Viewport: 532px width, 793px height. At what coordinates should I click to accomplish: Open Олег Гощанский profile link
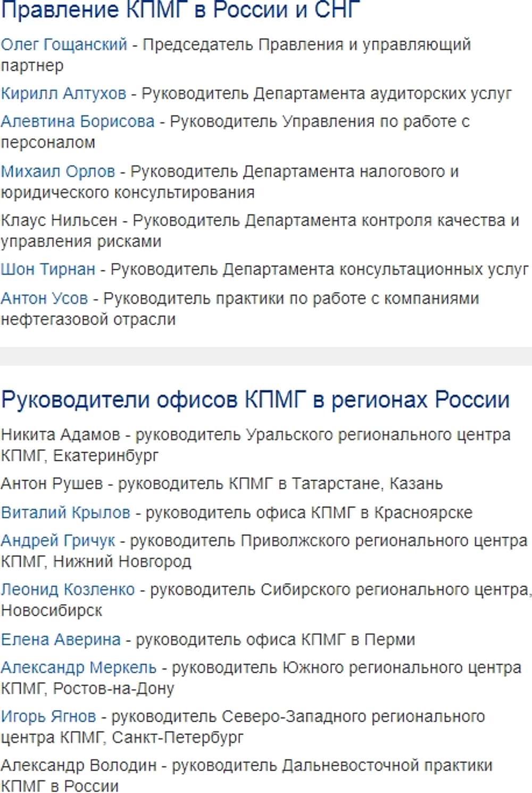point(64,45)
